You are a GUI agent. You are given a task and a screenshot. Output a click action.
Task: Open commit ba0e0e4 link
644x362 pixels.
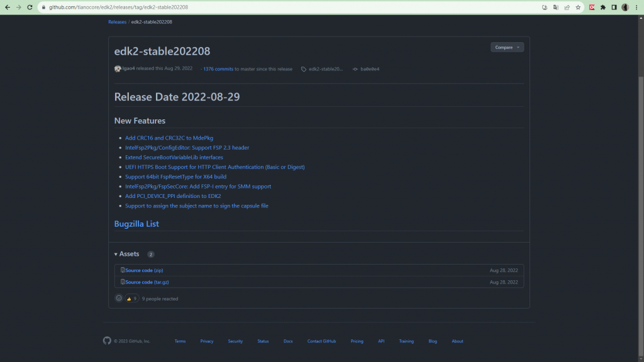pyautogui.click(x=370, y=69)
